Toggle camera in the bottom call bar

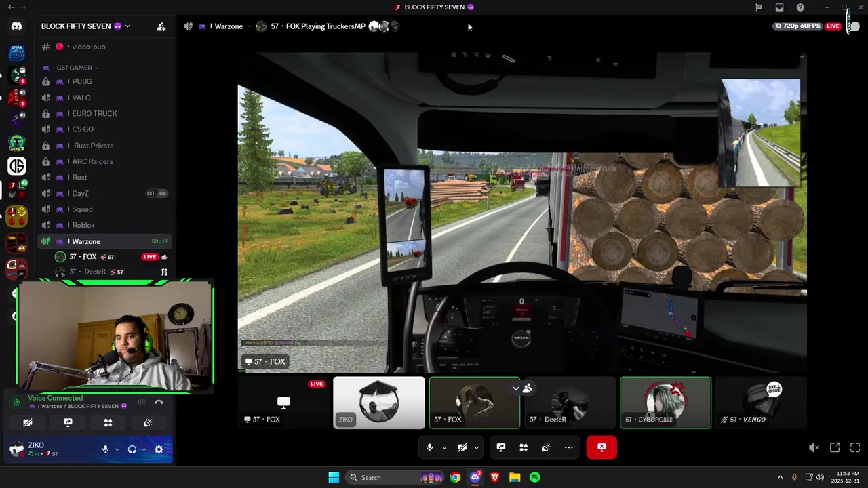tap(462, 447)
